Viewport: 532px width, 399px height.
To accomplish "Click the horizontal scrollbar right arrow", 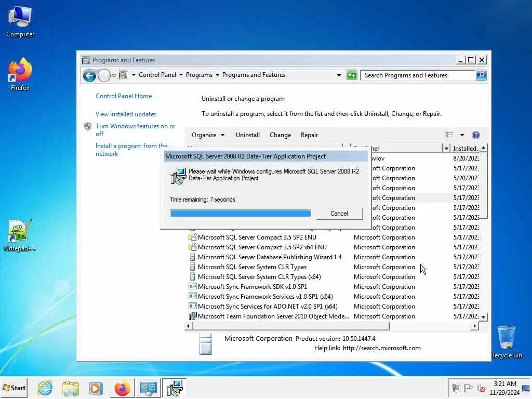I will 475,326.
